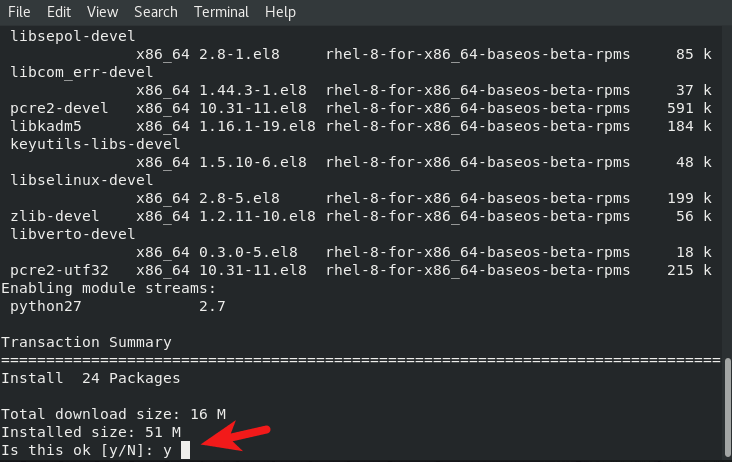Open the Search menu

pyautogui.click(x=156, y=12)
